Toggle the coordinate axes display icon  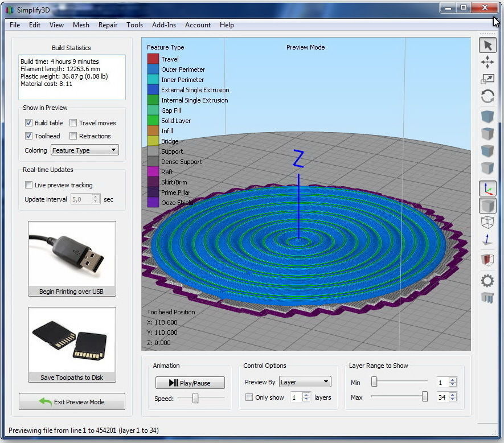[488, 188]
